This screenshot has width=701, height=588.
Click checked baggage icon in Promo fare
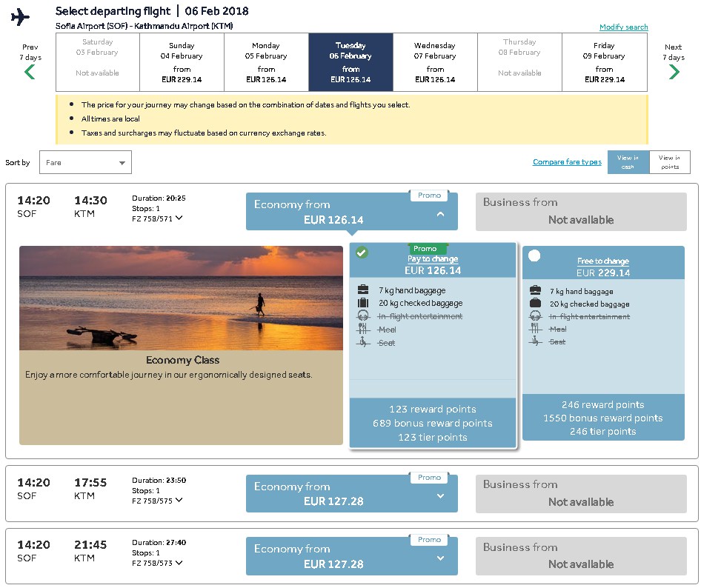(363, 303)
